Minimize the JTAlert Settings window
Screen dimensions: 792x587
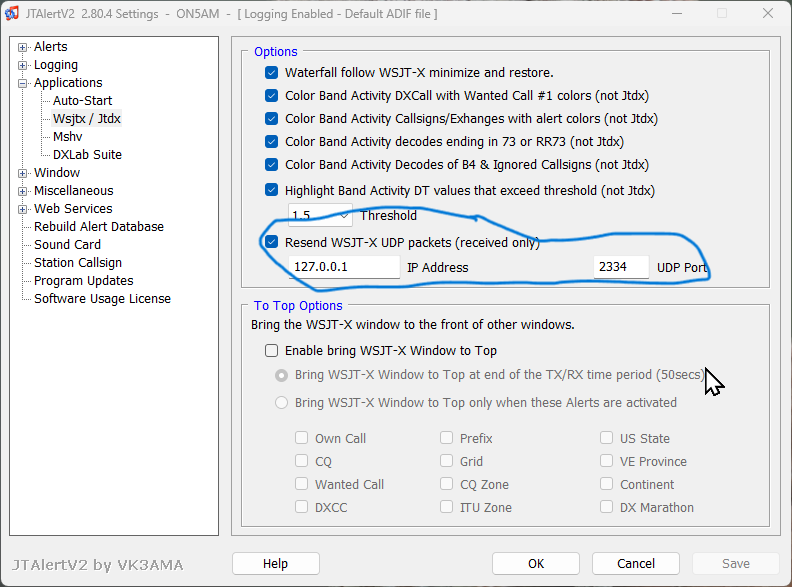point(677,14)
